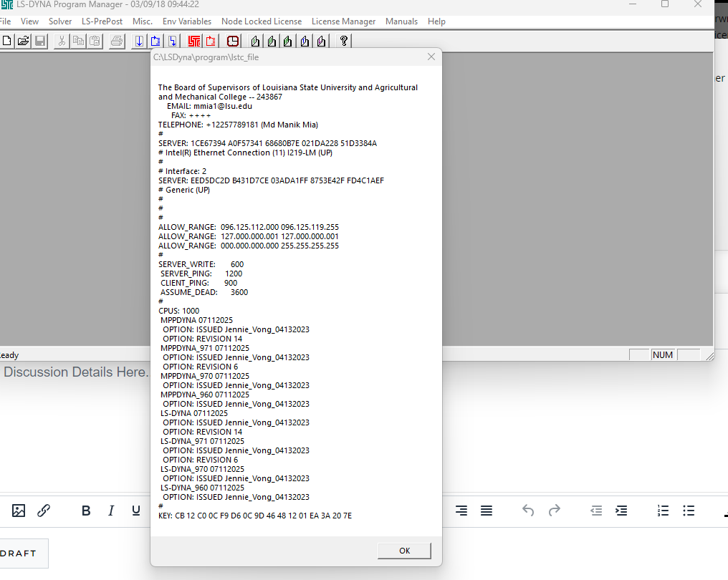Open a file with the folder icon

point(23,42)
